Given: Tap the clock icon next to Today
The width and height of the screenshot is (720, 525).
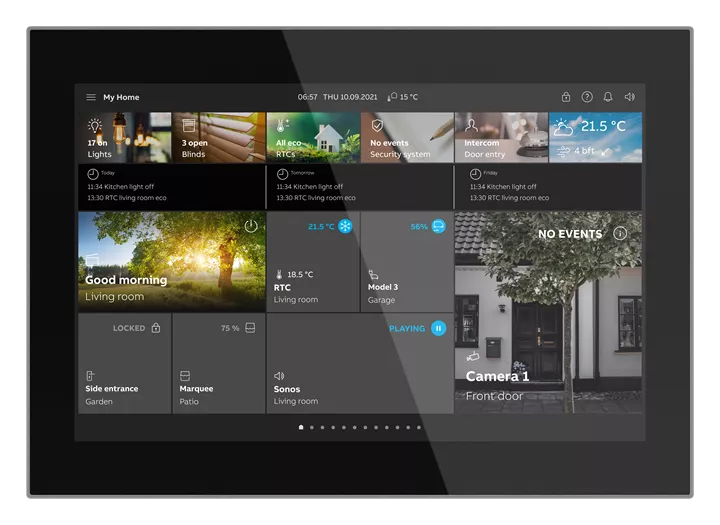Looking at the screenshot, I should [x=93, y=174].
